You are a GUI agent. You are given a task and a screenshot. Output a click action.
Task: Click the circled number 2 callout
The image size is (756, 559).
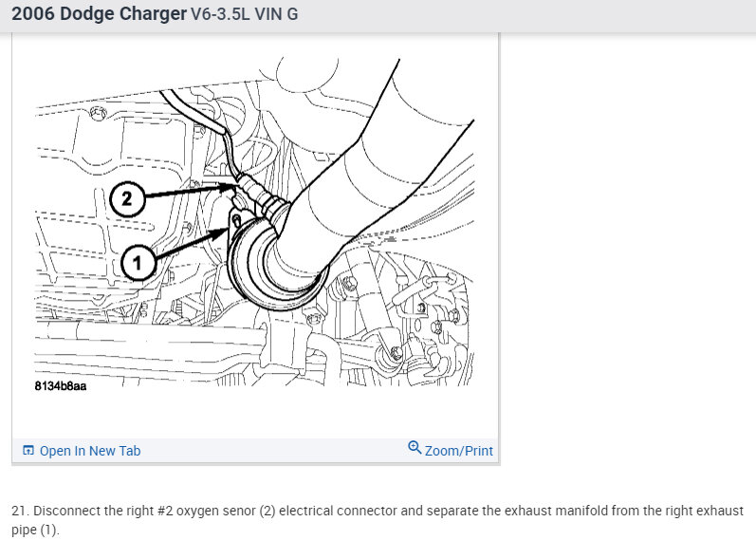point(127,198)
